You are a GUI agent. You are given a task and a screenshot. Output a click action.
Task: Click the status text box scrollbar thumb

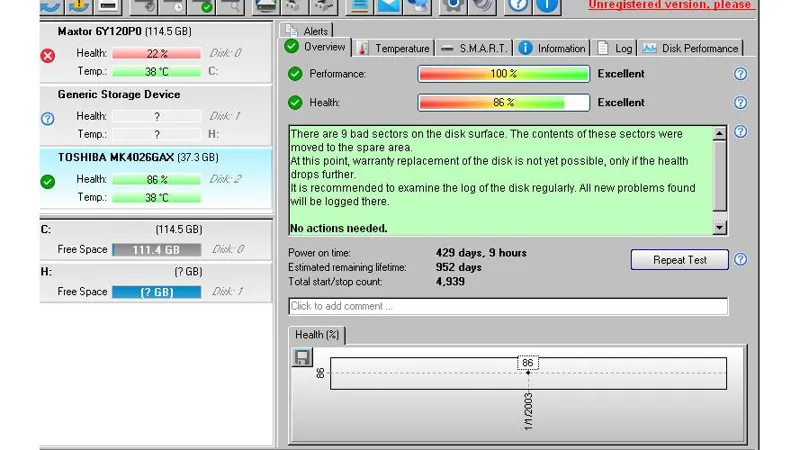pos(719,176)
